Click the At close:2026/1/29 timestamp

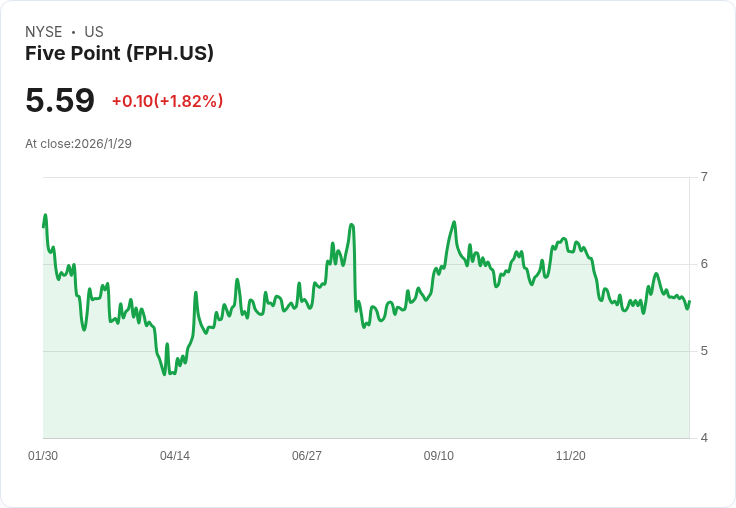(x=78, y=144)
